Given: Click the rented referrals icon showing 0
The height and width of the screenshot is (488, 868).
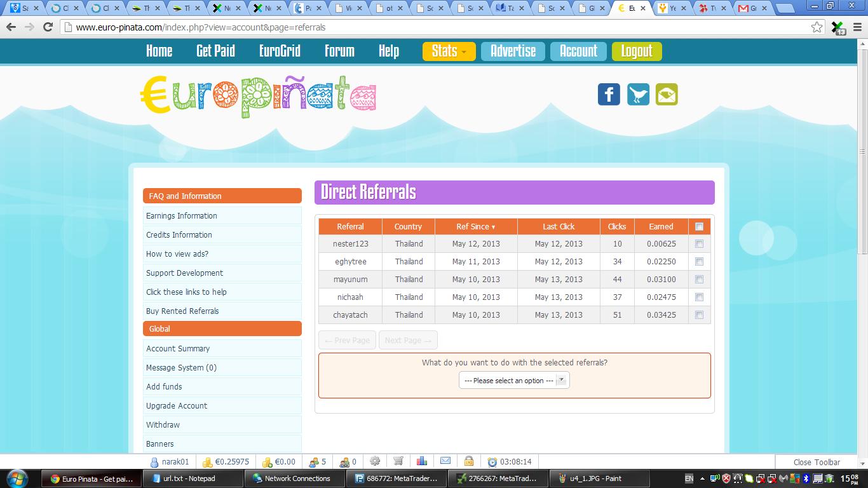Looking at the screenshot, I should point(344,462).
